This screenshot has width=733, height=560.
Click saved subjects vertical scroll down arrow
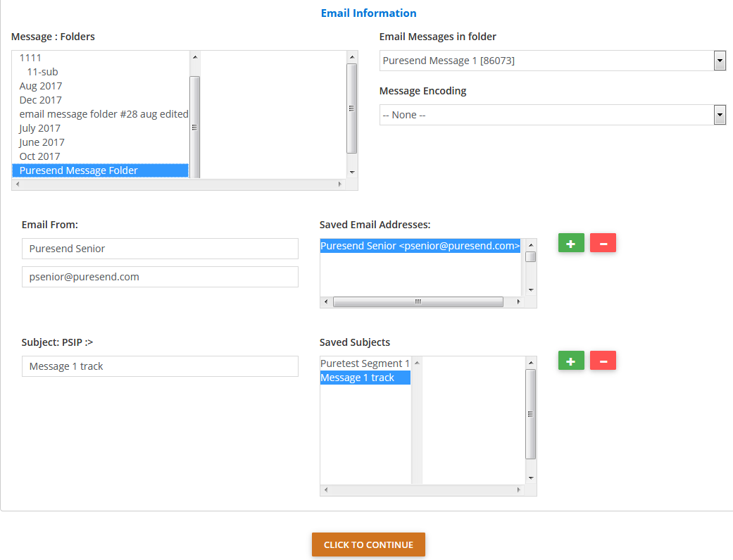[531, 478]
